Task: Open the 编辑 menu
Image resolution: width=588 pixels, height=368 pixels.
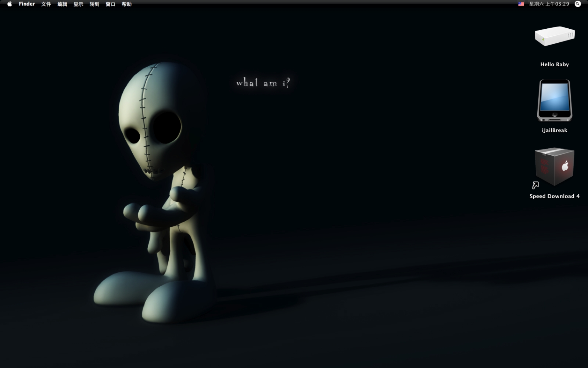Action: 62,4
